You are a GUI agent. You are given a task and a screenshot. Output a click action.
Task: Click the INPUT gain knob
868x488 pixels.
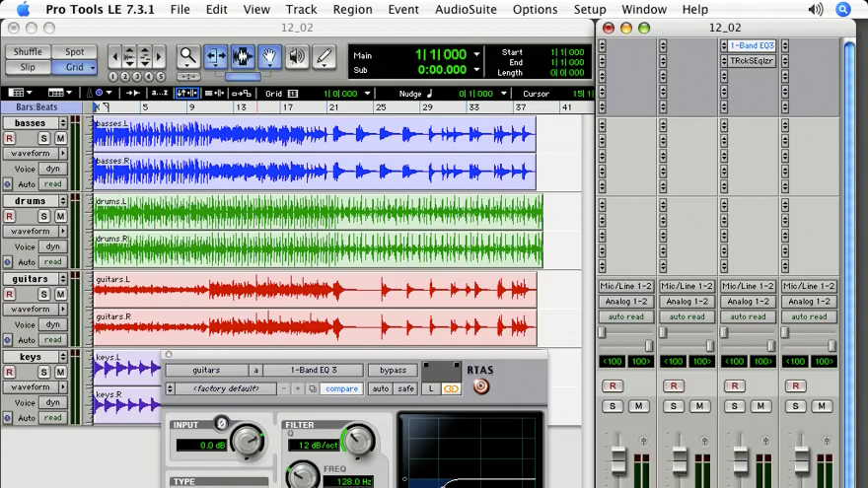248,441
